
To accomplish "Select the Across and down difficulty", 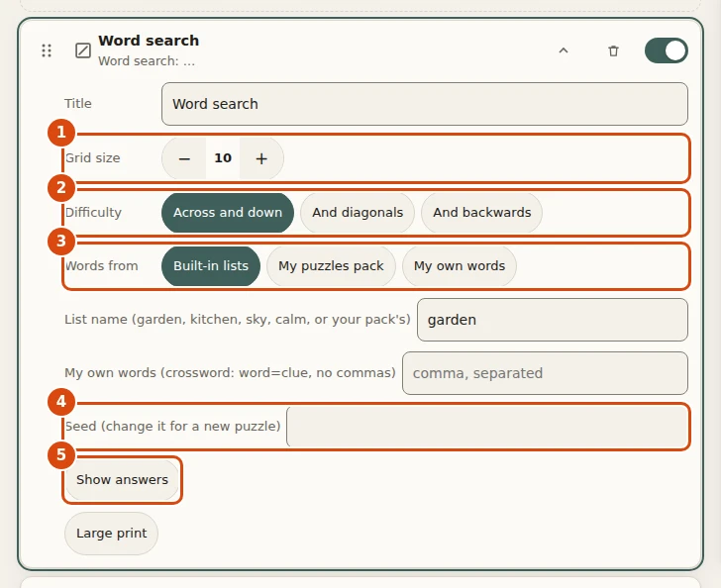I will 228,213.
